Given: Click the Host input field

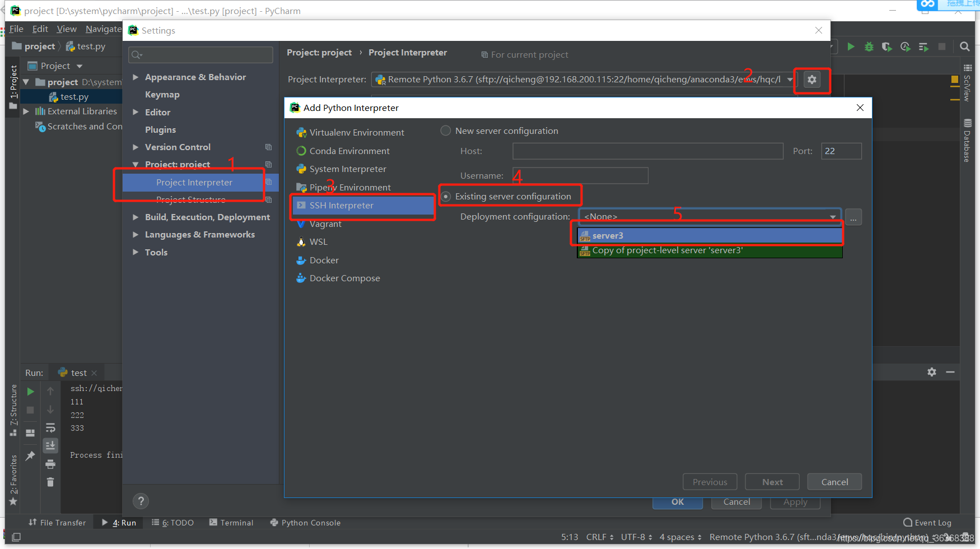Looking at the screenshot, I should tap(647, 151).
